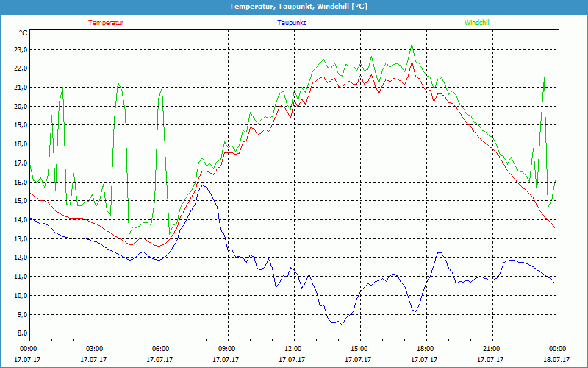Select the 12:00 time axis label
This screenshot has width=588, height=368.
[293, 349]
